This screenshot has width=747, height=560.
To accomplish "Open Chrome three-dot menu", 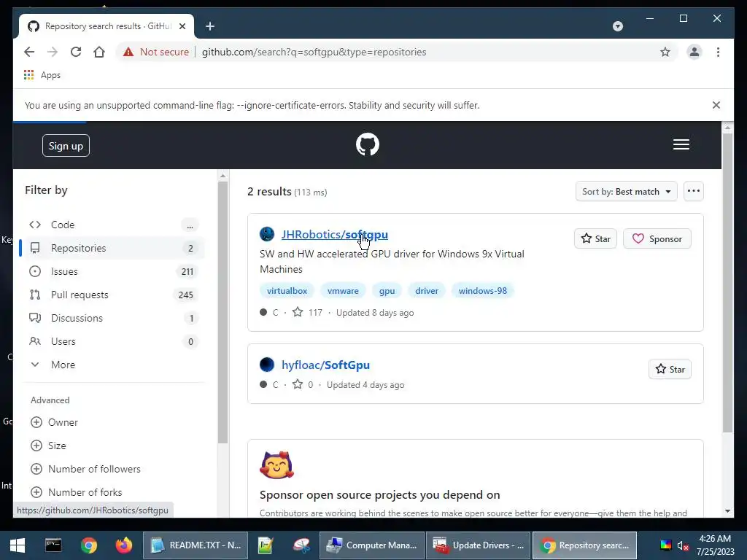I will pyautogui.click(x=718, y=52).
